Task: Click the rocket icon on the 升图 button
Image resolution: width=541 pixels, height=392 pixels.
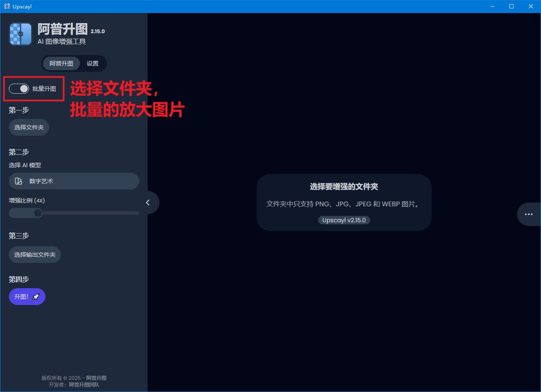Action: (36, 297)
